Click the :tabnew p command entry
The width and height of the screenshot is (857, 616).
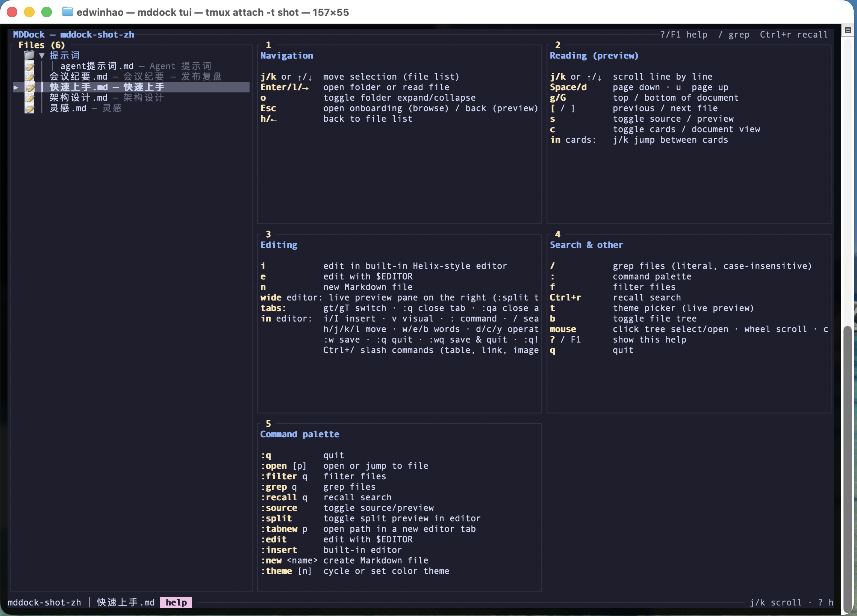(368, 529)
